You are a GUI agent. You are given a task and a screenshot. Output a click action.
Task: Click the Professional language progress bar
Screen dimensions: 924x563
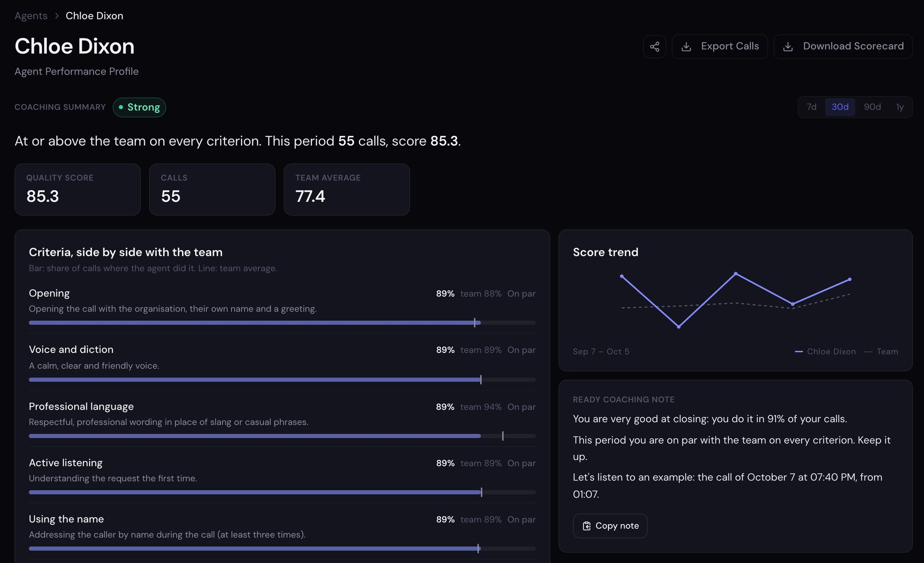(x=282, y=436)
